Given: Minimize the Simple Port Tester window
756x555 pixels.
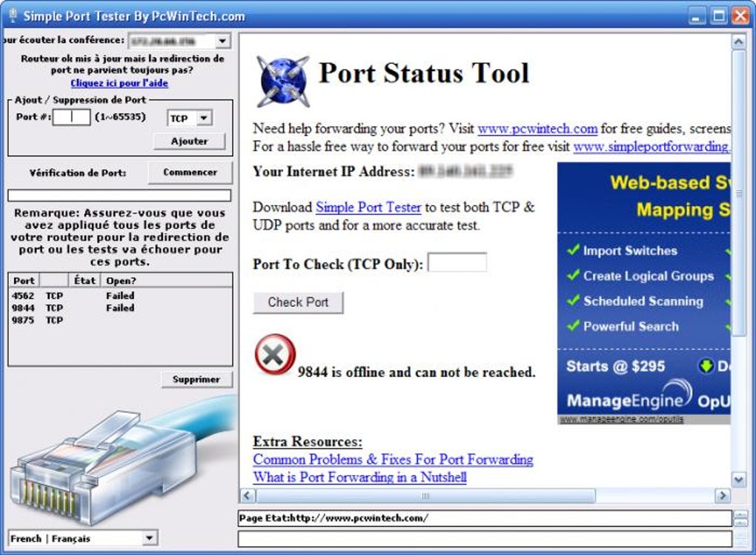Looking at the screenshot, I should (x=696, y=16).
